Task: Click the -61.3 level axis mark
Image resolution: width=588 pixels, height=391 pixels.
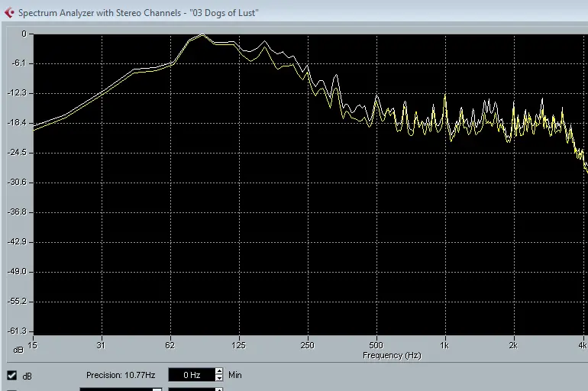Action: [x=16, y=331]
